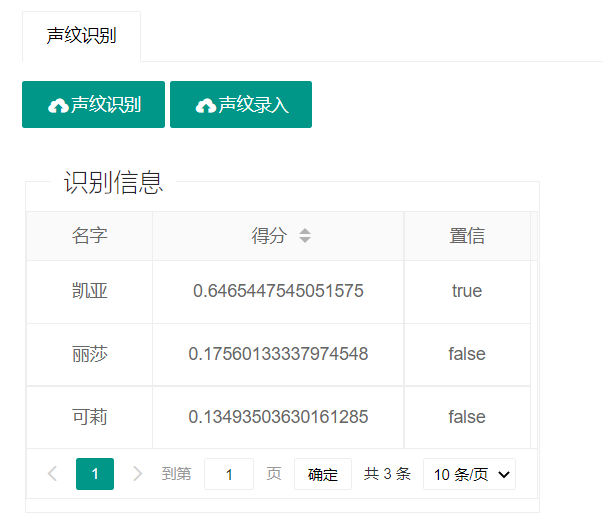The image size is (603, 520).
Task: Open the 声纹识别 tab
Action: click(82, 36)
